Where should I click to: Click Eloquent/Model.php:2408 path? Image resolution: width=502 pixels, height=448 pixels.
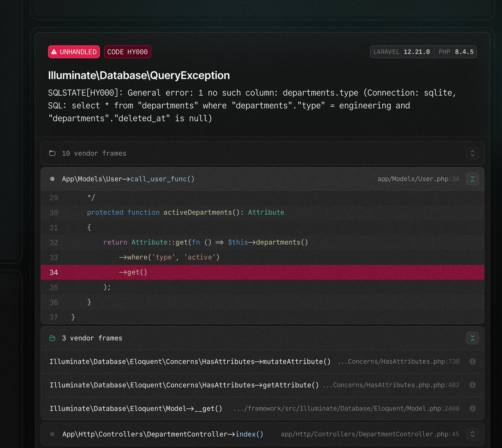point(346,408)
